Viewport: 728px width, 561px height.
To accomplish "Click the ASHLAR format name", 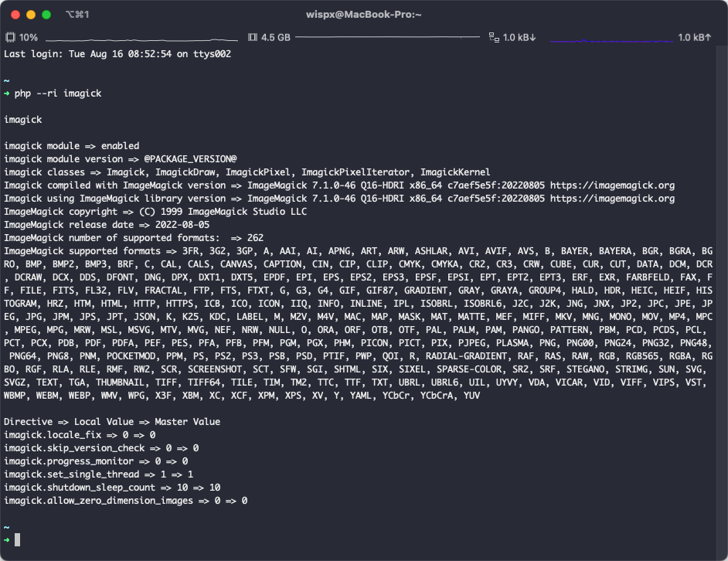I will click(x=431, y=251).
